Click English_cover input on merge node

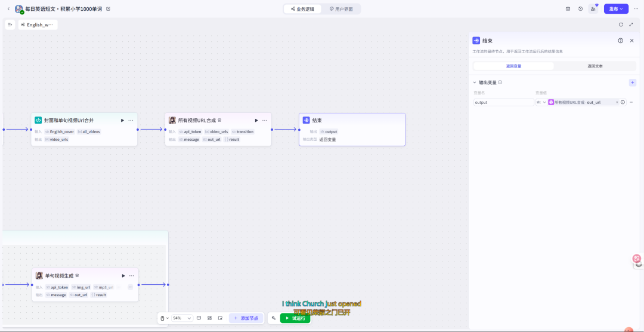pyautogui.click(x=60, y=131)
